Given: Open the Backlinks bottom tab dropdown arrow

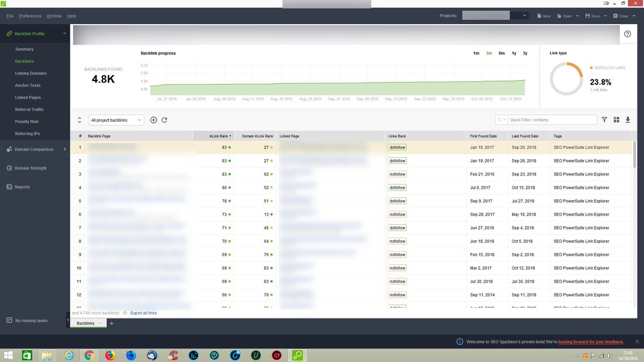Looking at the screenshot, I should (x=99, y=323).
